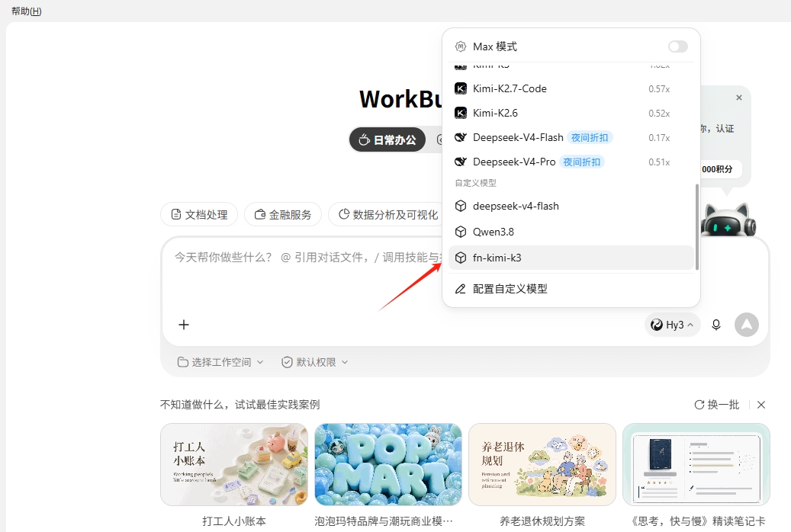Select the 金融服务 category chip

tap(283, 214)
